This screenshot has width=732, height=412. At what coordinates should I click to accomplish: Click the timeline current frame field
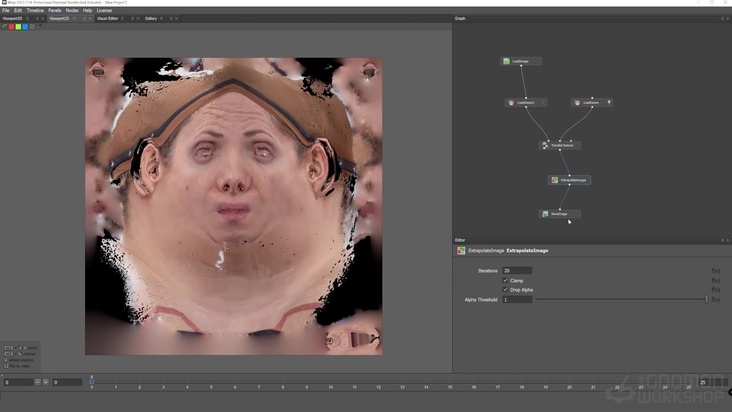[x=67, y=382]
